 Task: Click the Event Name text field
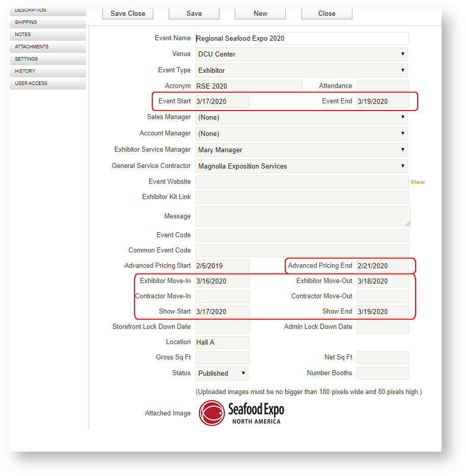[301, 38]
